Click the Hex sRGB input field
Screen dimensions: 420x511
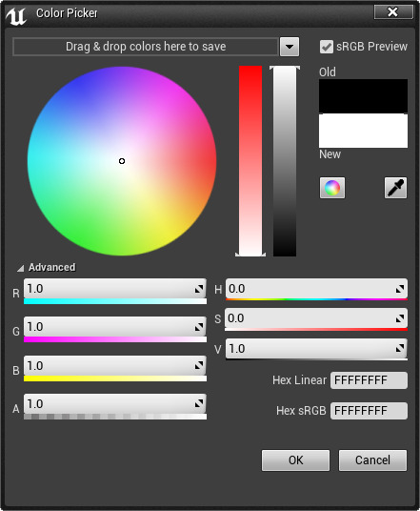point(369,411)
